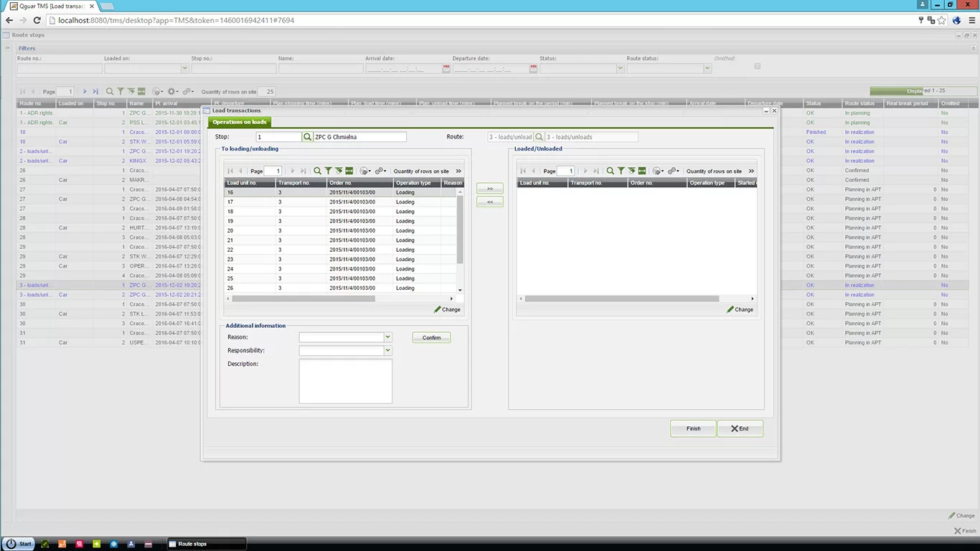The height and width of the screenshot is (551, 980).
Task: Click the Confirm button
Action: pyautogui.click(x=431, y=337)
